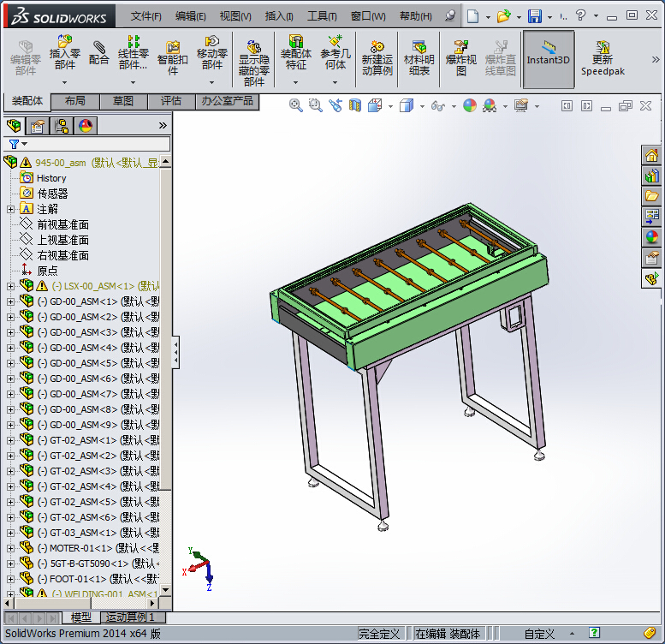
Task: Switch to the 评估 tab
Action: 171,101
